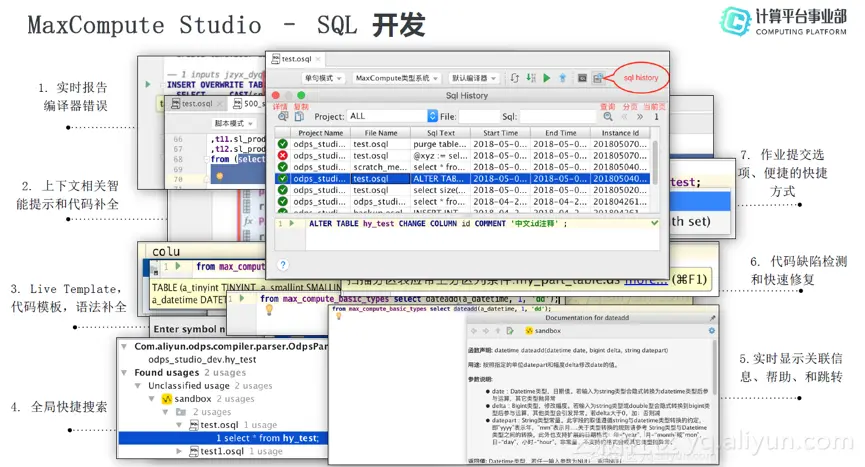Collapse the Unclassified usage node

pos(138,386)
